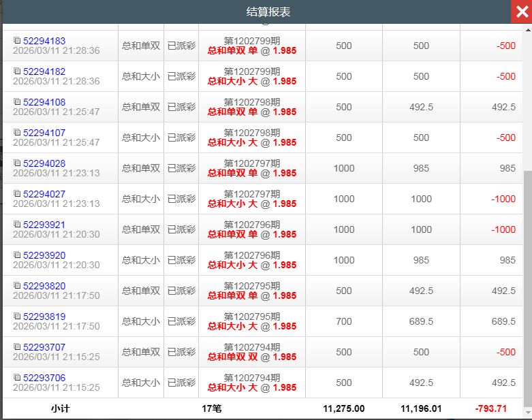Click detail icon beside order 52294182
This screenshot has height=420, width=532.
[x=17, y=71]
